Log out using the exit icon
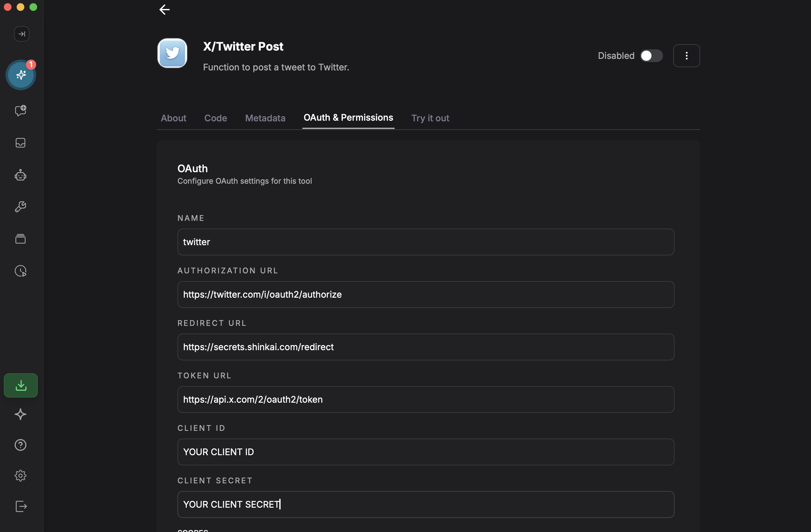This screenshot has height=532, width=811. [20, 506]
